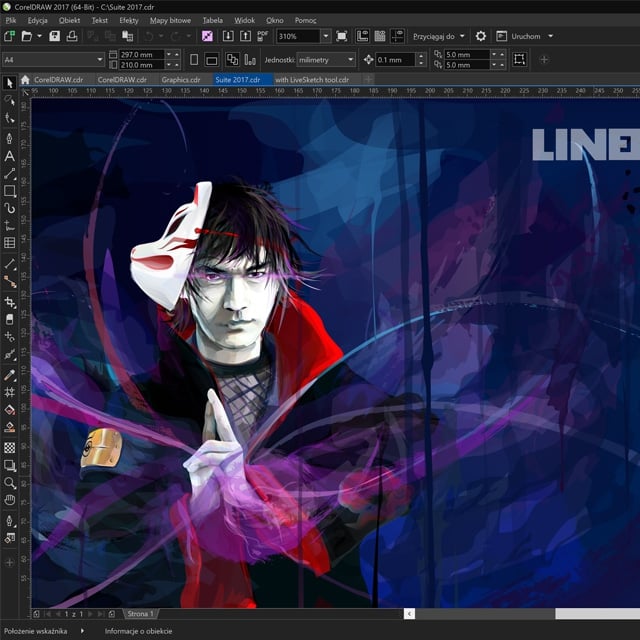Pick the Eyedropper tool
This screenshot has height=640, width=640.
[x=10, y=374]
